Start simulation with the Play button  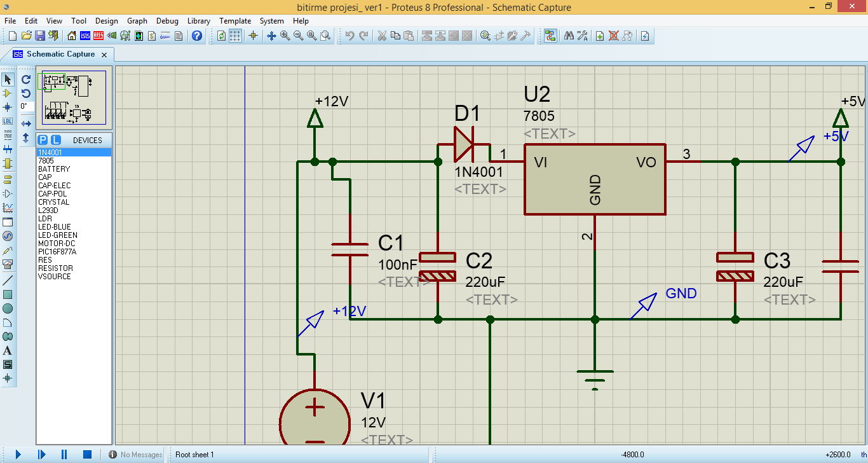[x=18, y=455]
